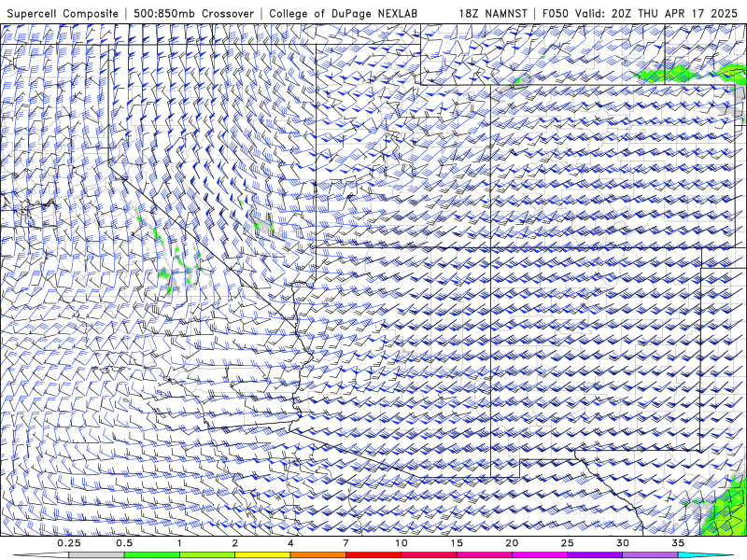Click the F050 forecast hour label
747x560 pixels.
pos(556,13)
